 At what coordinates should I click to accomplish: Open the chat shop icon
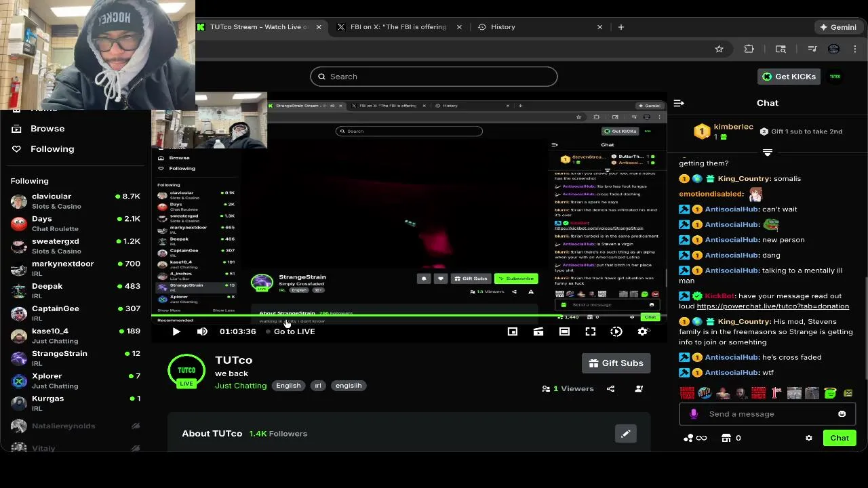point(726,438)
